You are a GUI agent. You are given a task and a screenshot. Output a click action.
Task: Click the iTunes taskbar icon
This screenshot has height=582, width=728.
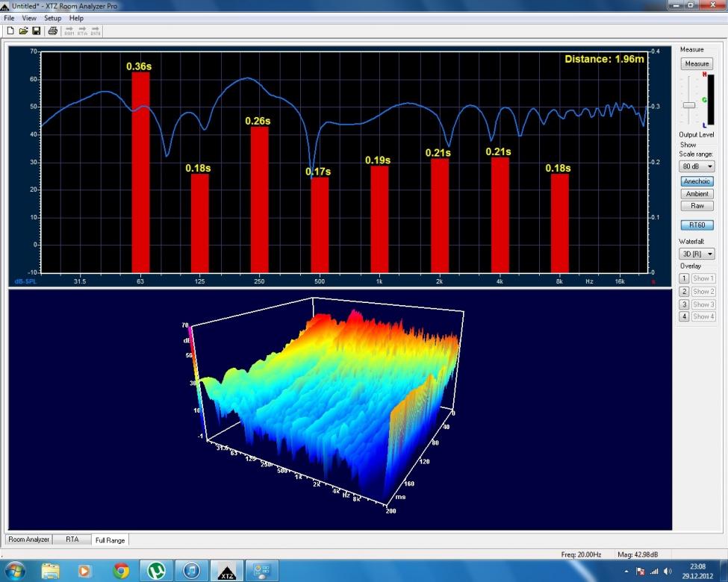click(192, 571)
